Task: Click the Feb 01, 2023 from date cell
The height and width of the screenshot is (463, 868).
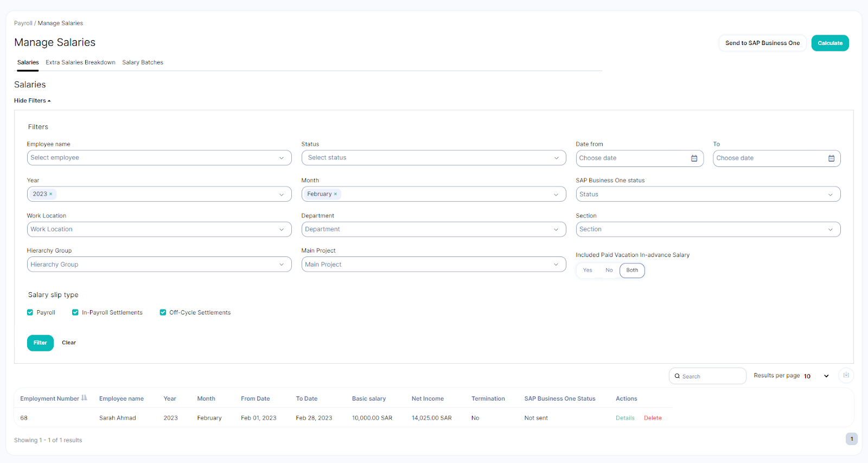Action: pos(259,418)
